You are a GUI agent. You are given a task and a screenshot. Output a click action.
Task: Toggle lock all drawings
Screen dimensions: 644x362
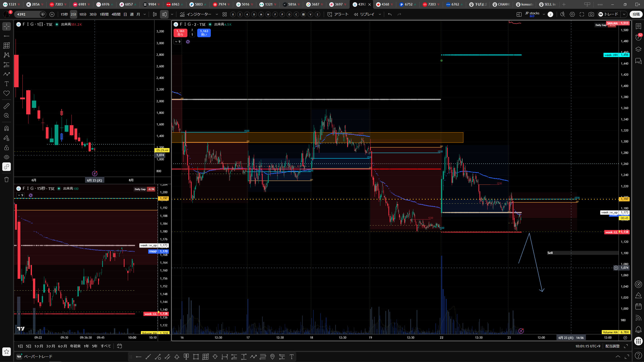click(x=7, y=148)
